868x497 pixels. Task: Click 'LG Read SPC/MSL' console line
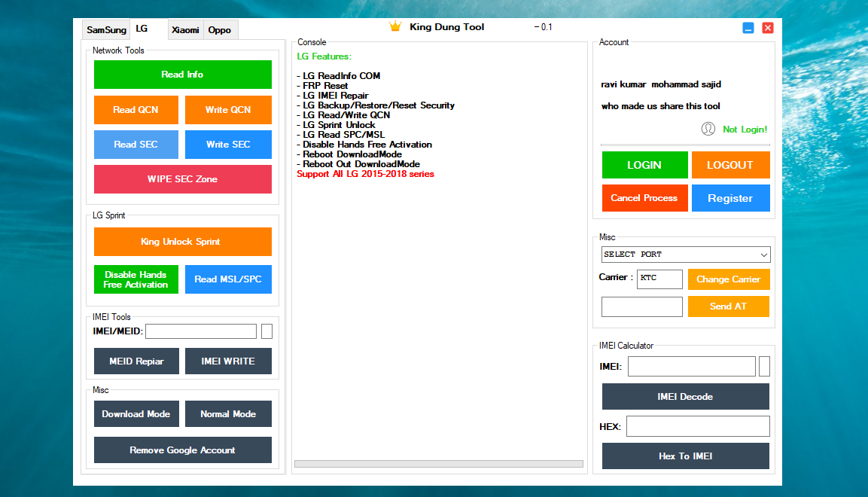(341, 135)
